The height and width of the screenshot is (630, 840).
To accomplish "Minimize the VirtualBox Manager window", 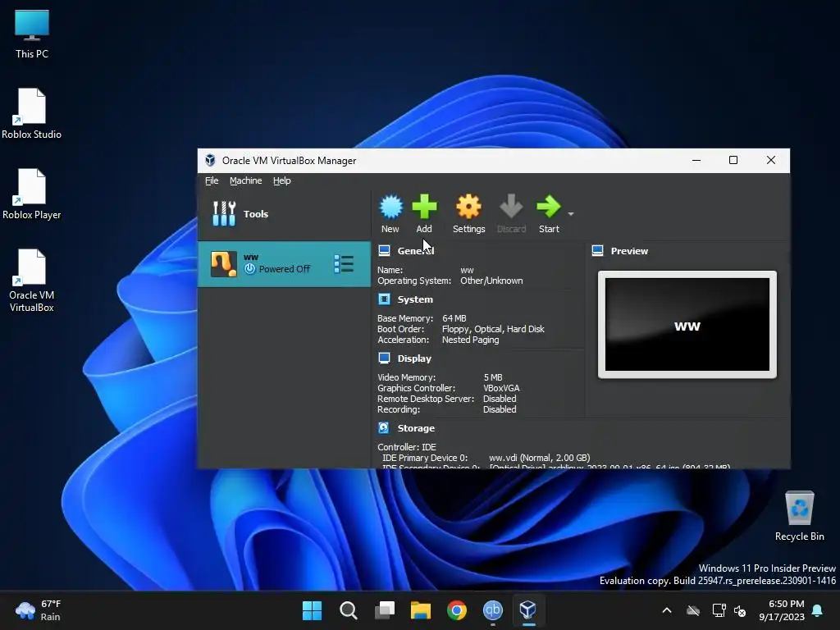I will click(696, 160).
